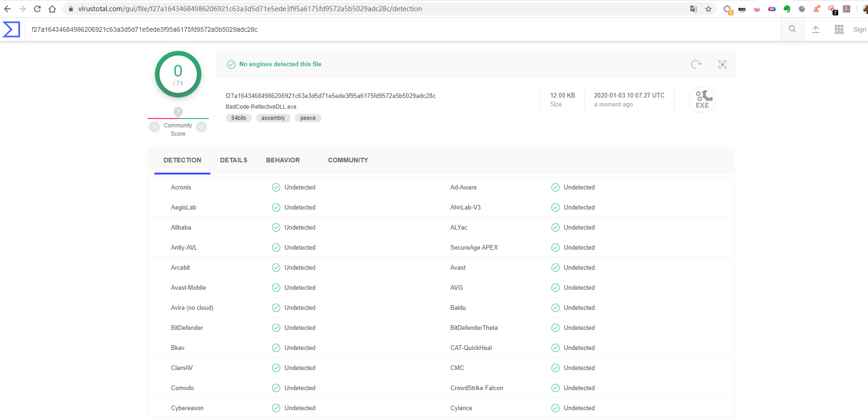Click the CrowdStrike Falcon Undetected check icon

pos(556,388)
